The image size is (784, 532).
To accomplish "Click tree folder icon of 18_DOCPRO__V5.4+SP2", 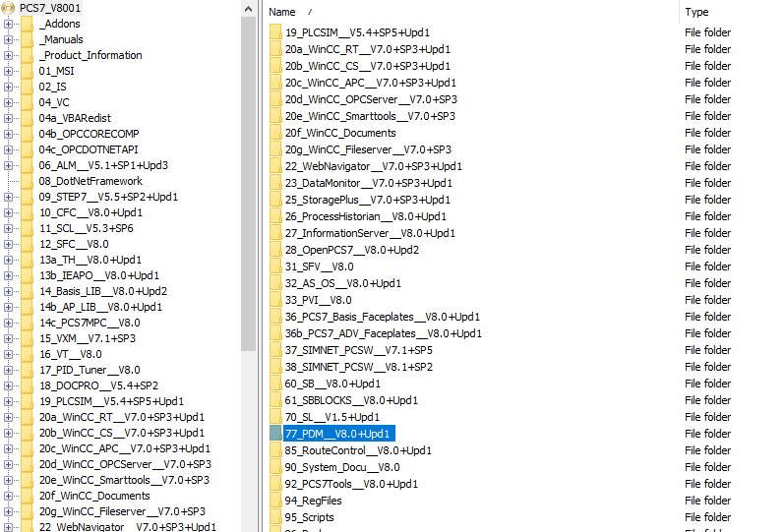I will 27,385.
